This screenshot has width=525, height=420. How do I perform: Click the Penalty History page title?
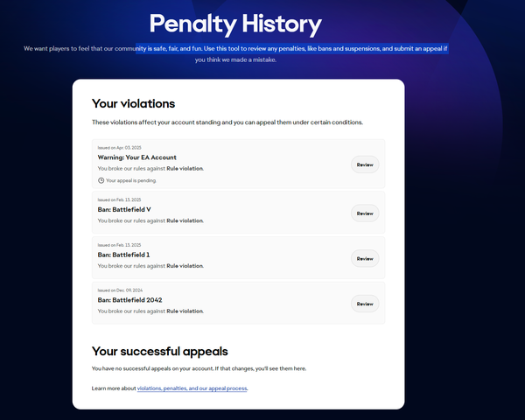click(x=235, y=24)
